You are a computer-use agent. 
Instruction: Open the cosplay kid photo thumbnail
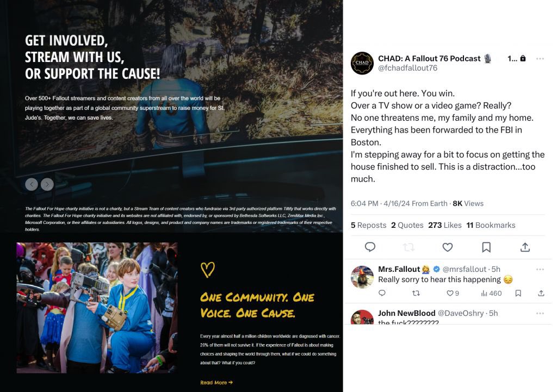click(97, 308)
